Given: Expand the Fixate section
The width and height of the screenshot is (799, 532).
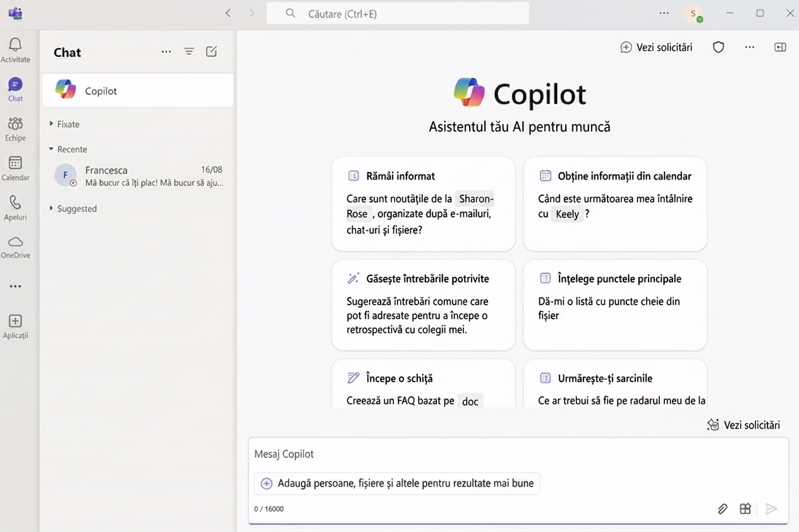Looking at the screenshot, I should [x=64, y=124].
